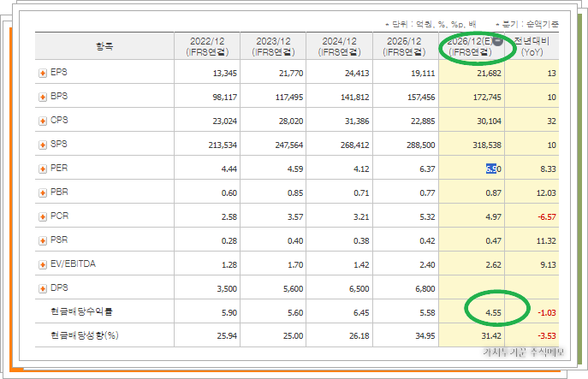Expand the EV/EBITDA row
Screen dimensions: 588x379
43,264
